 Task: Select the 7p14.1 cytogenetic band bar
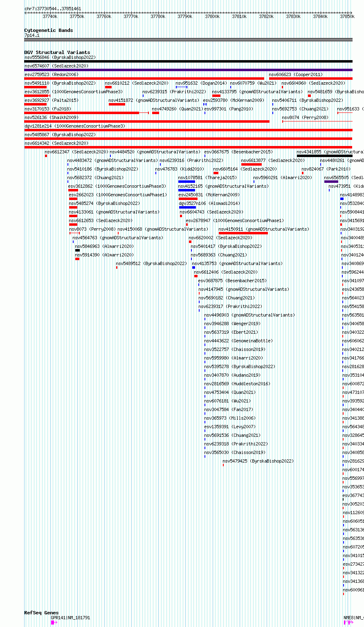[x=188, y=40]
